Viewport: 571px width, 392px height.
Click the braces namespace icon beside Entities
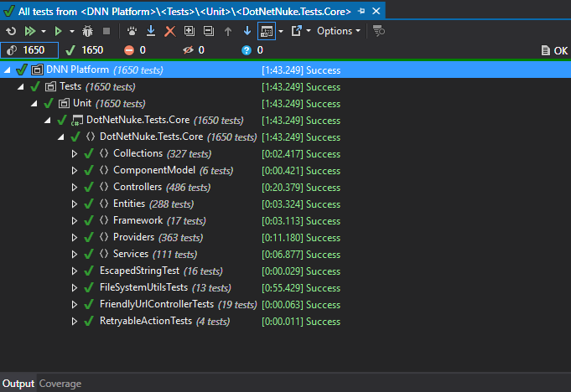[104, 204]
